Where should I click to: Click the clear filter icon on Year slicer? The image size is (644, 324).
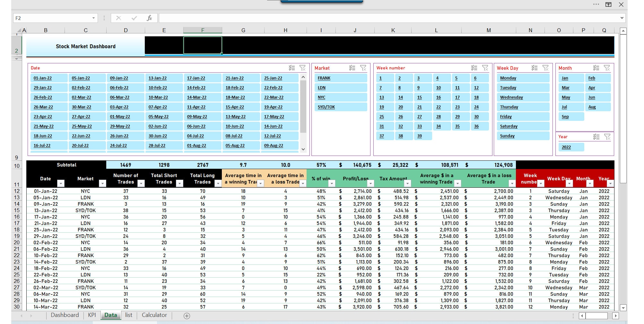point(607,136)
